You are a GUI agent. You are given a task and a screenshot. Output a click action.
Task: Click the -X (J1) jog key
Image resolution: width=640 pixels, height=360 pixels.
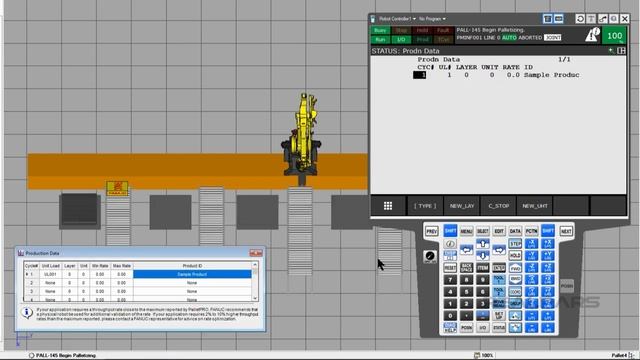pos(531,244)
